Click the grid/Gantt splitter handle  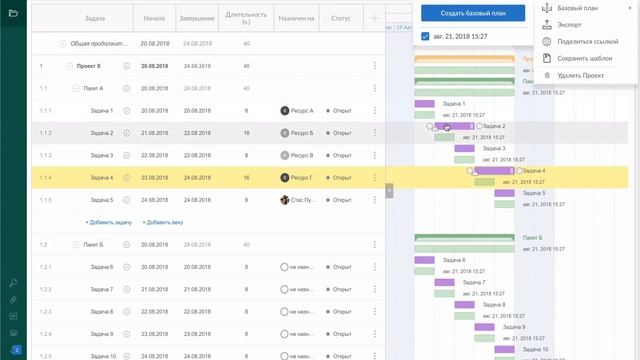click(x=389, y=191)
